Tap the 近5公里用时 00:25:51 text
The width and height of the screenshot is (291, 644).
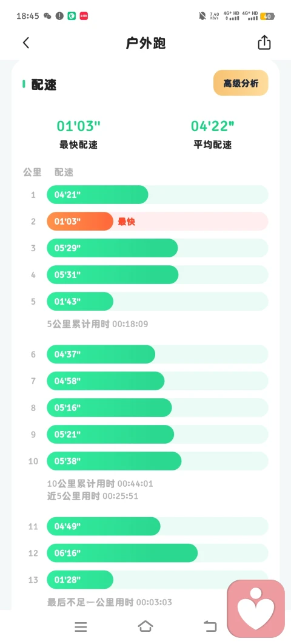click(x=93, y=496)
